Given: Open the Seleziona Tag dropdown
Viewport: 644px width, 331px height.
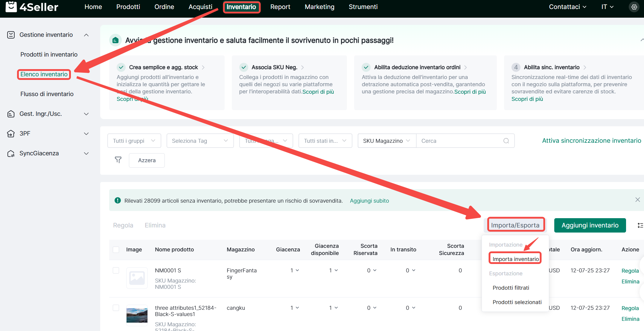Looking at the screenshot, I should tap(200, 141).
